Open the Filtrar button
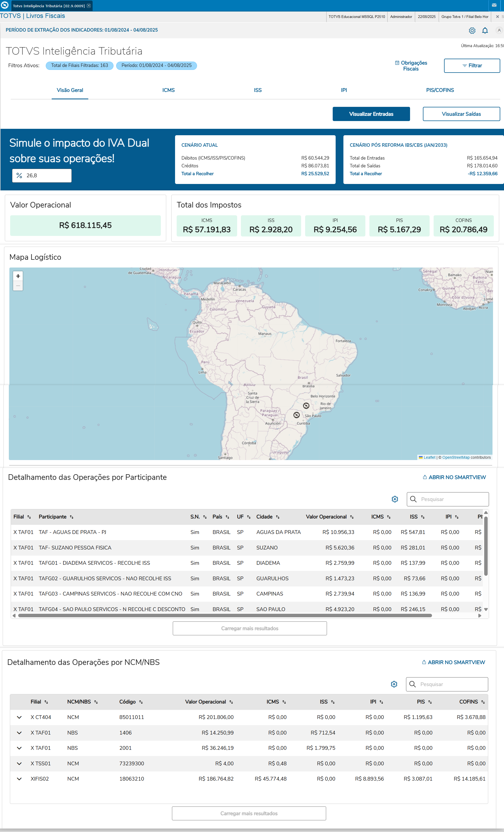The image size is (504, 832). [x=472, y=66]
